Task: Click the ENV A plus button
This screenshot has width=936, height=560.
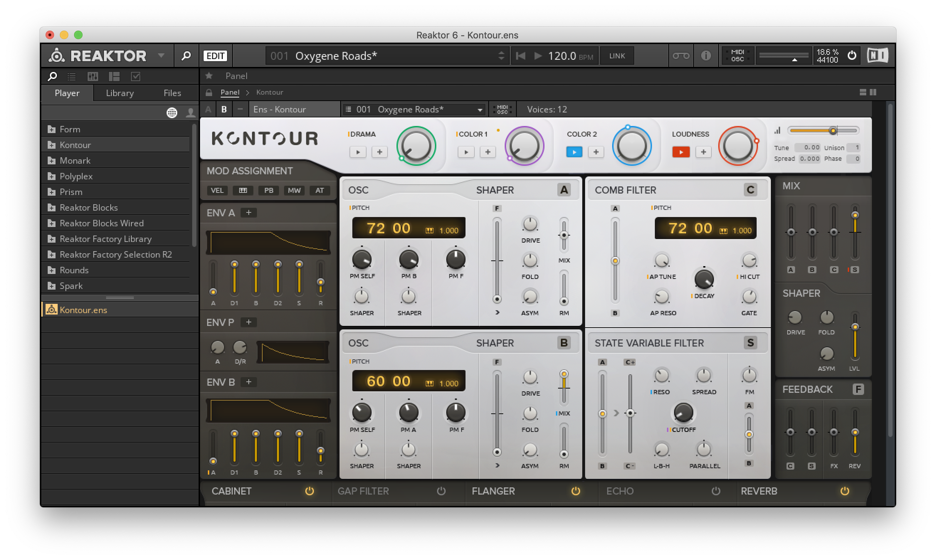Action: [249, 213]
